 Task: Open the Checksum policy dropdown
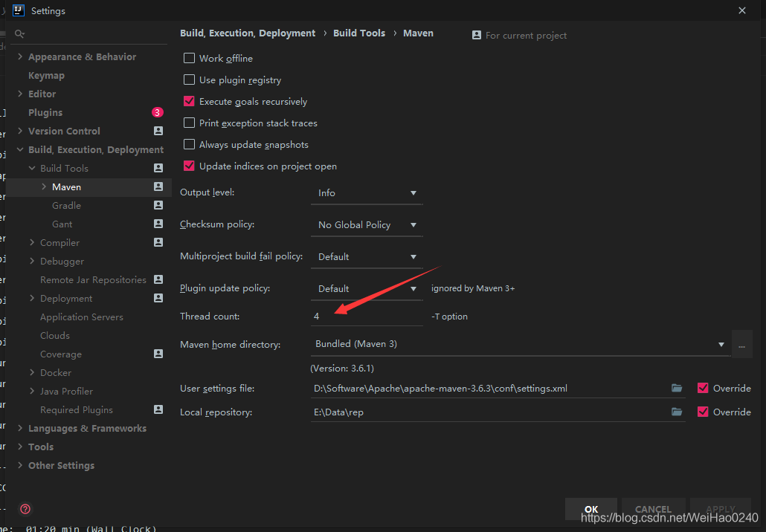coord(367,224)
